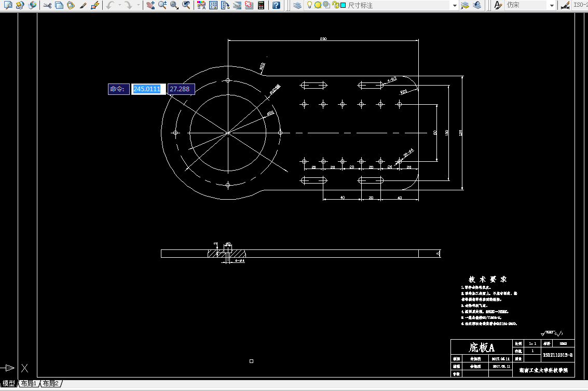
Task: Activate the Pan hand tool
Action: click(x=151, y=5)
